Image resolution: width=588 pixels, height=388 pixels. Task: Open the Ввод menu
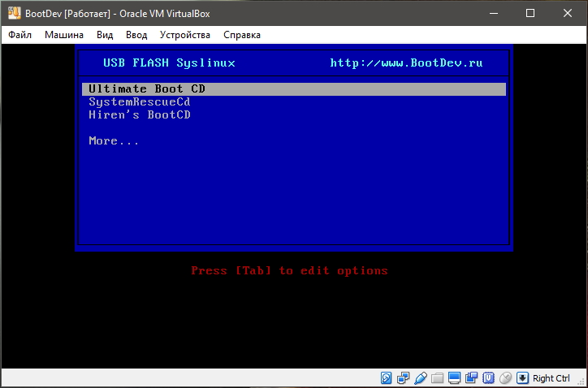point(136,35)
